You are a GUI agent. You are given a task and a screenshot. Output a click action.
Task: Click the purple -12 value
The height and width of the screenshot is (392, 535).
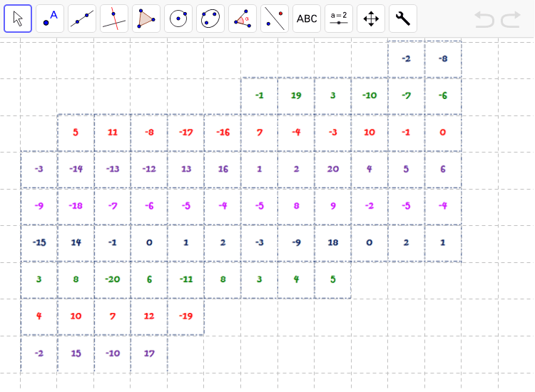149,169
